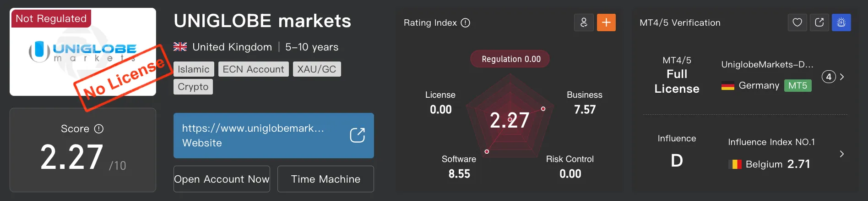This screenshot has height=201, width=868.
Task: Open the user profile icon in Rating Index
Action: pos(584,22)
